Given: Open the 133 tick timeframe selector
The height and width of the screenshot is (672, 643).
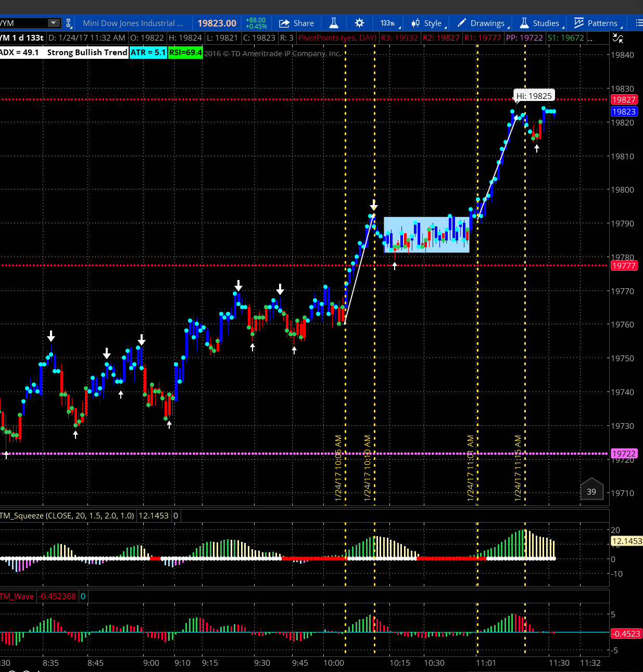Looking at the screenshot, I should pyautogui.click(x=388, y=23).
